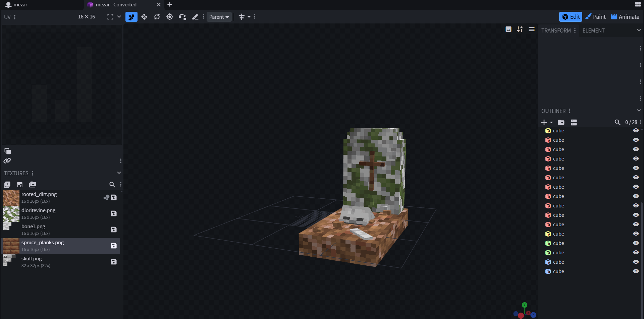The width and height of the screenshot is (644, 319).
Task: Switch to the mezar tab
Action: pyautogui.click(x=42, y=5)
